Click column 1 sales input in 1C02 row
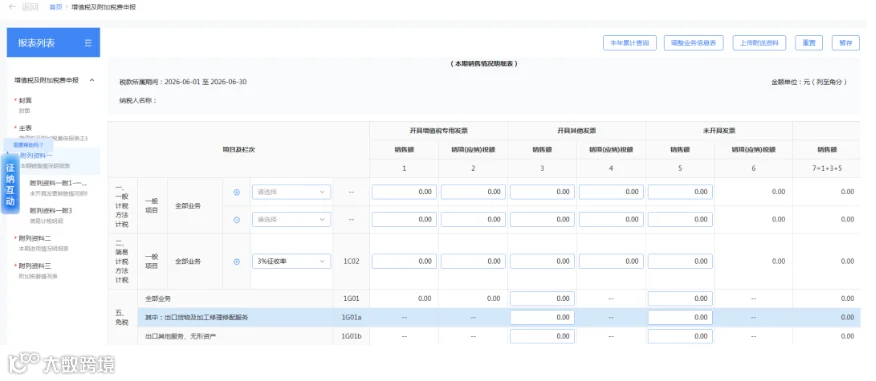876x381 pixels. pyautogui.click(x=404, y=261)
